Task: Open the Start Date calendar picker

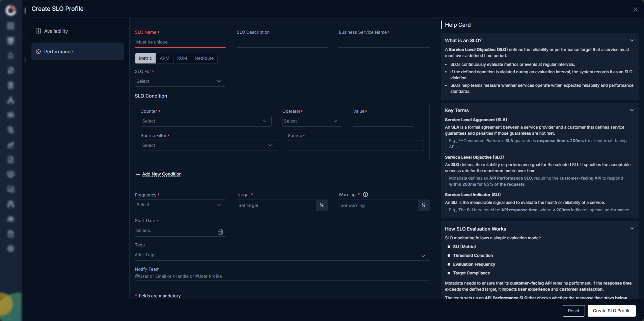Action: (x=220, y=232)
